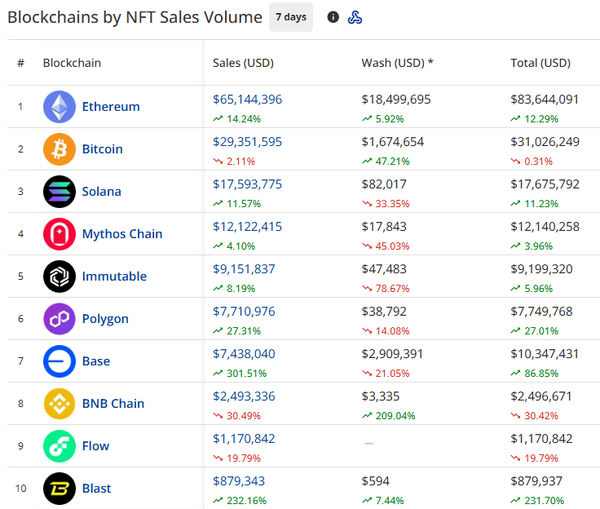Open the Ethereum blockchain link

coord(110,107)
